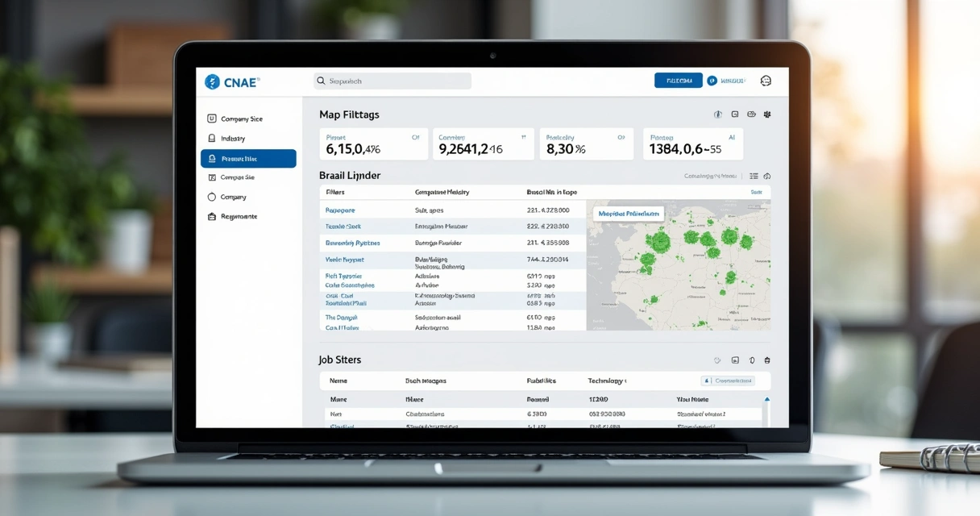The width and height of the screenshot is (980, 516).
Task: Click the Company Size sidebar icon
Action: [x=212, y=119]
